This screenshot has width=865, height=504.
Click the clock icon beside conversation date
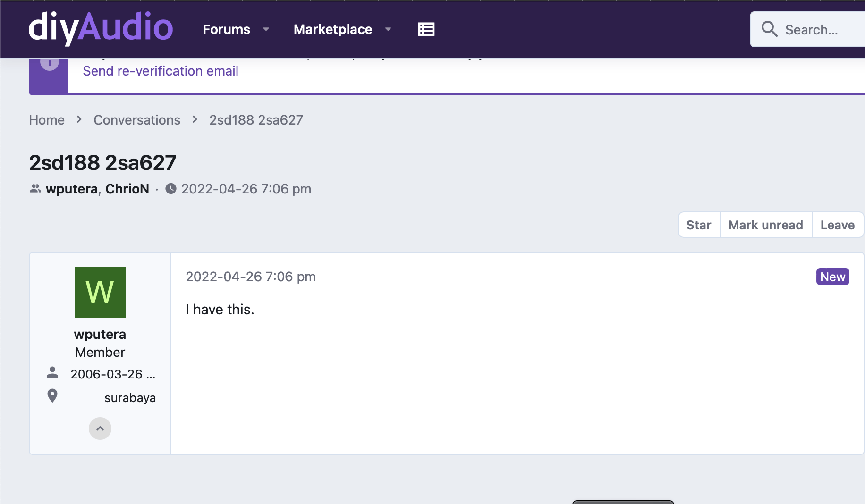[x=171, y=189]
